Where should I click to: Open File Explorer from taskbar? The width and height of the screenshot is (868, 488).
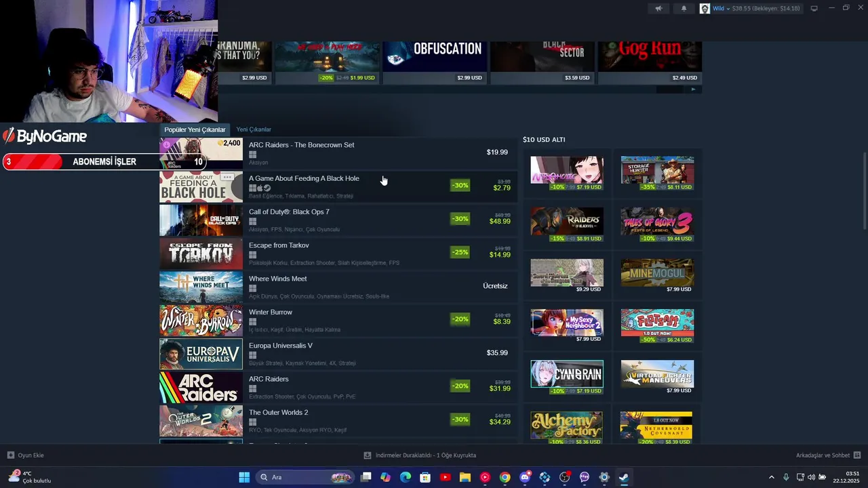[465, 477]
